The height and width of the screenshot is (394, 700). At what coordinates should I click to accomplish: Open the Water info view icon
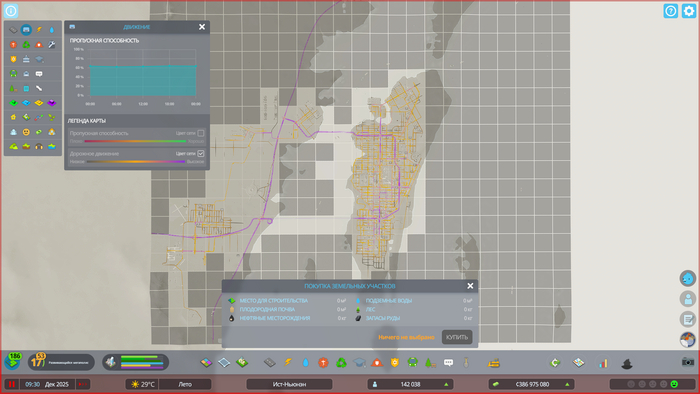coord(52,30)
